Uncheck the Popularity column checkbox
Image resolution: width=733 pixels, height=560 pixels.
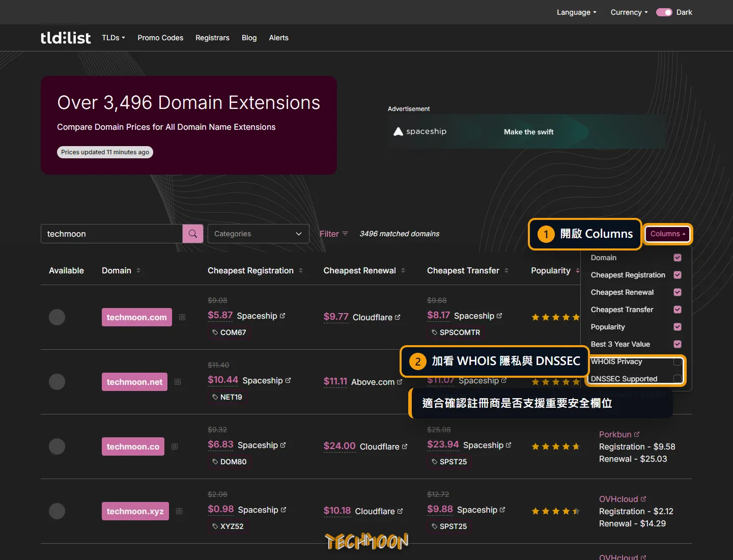coord(678,327)
